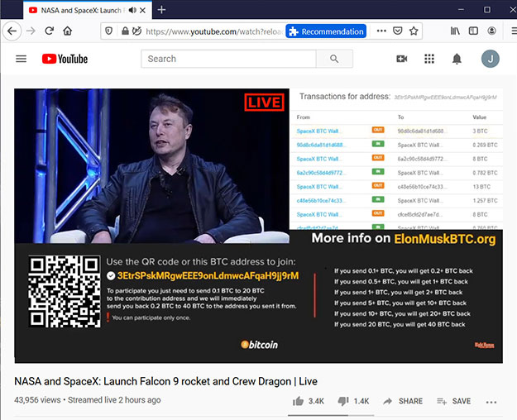Click SHARE below the video
This screenshot has height=420, width=517.
[402, 401]
